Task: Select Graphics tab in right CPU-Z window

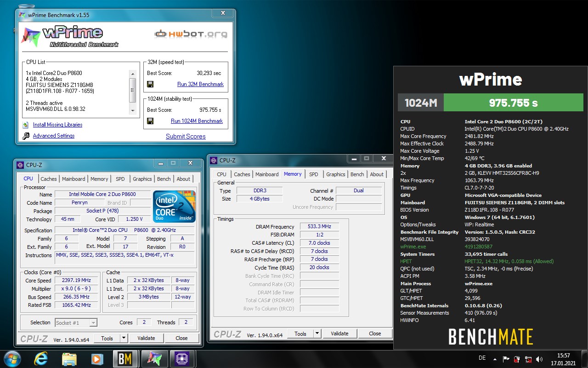Action: click(x=336, y=174)
